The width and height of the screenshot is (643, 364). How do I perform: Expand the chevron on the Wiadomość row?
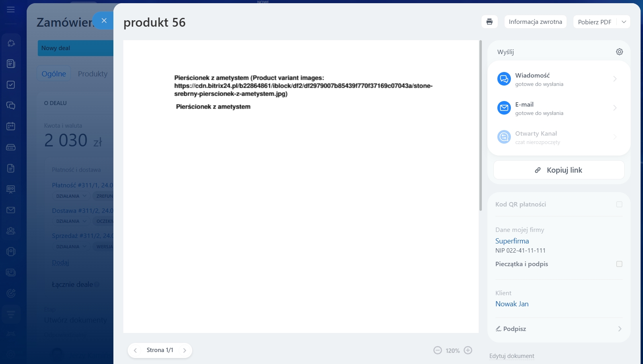[615, 79]
